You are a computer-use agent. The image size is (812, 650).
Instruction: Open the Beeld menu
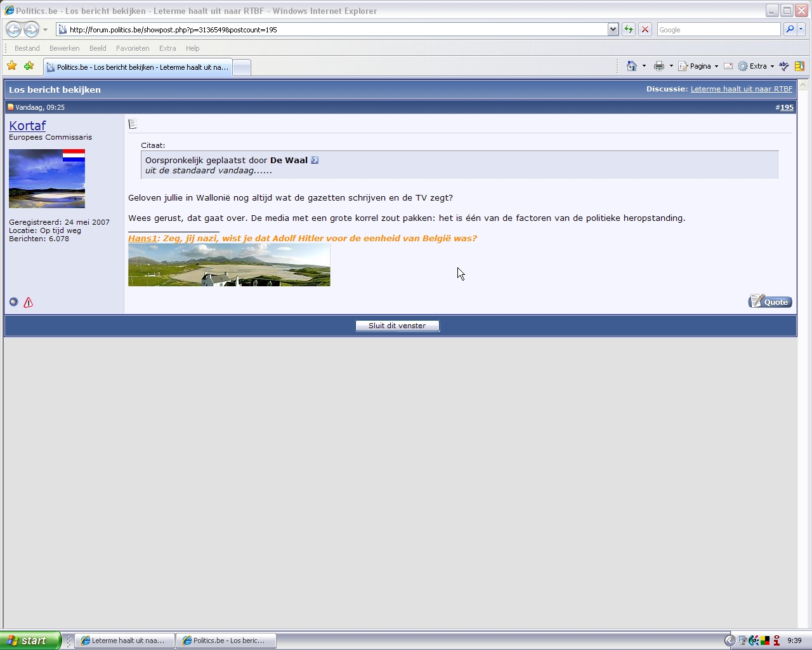pos(98,48)
